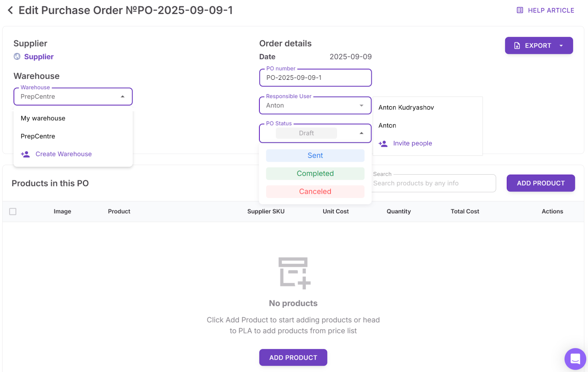Click the back arrow to exit editing
Viewport: 588px width, 372px height.
pos(10,10)
